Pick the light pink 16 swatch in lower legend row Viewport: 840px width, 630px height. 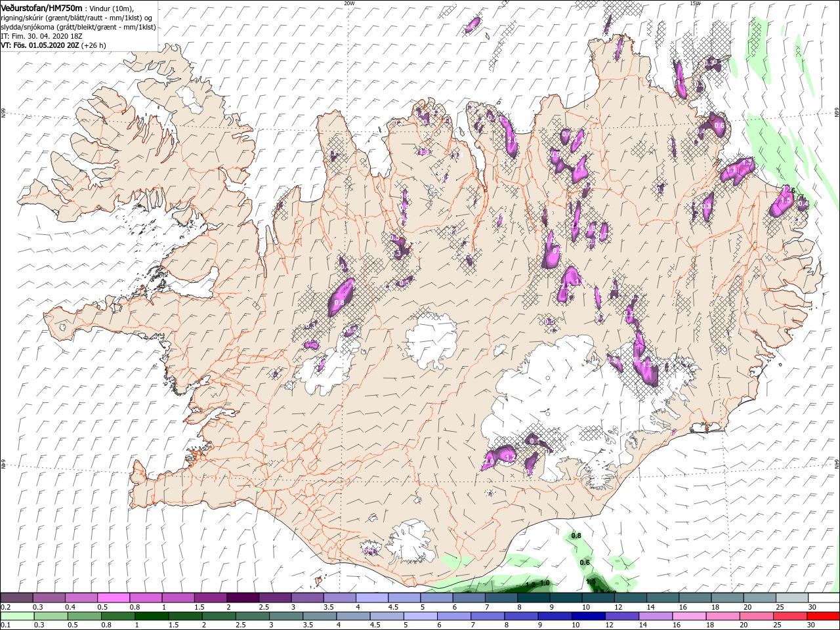[x=689, y=616]
